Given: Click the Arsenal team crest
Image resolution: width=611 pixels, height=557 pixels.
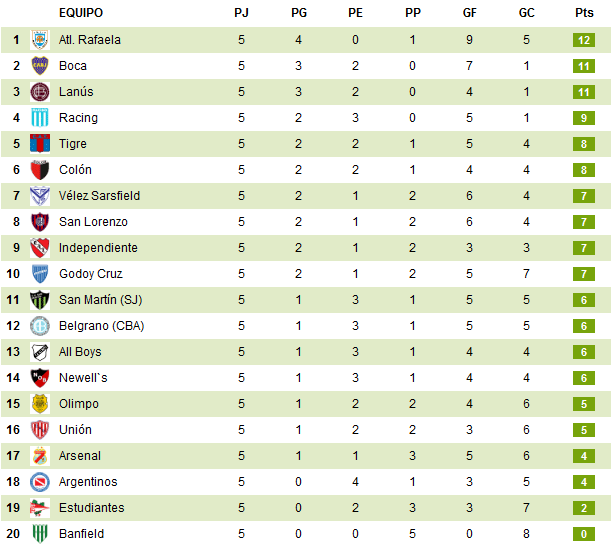Looking at the screenshot, I should click(40, 456).
